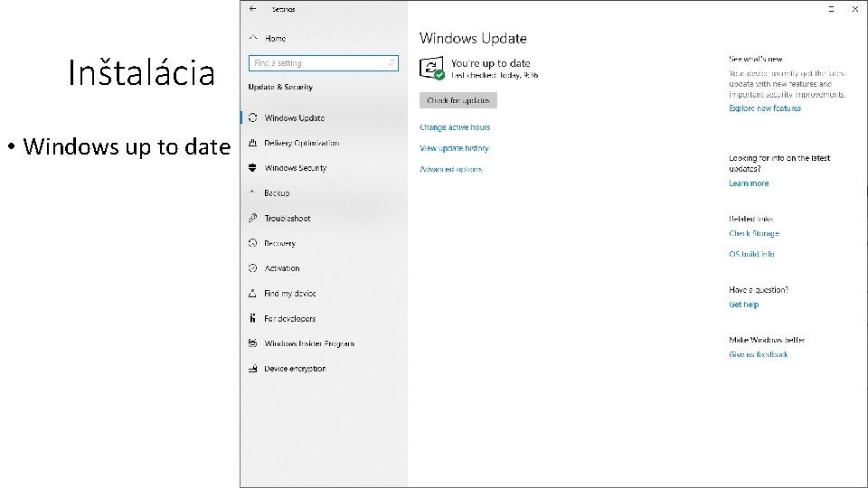This screenshot has width=868, height=488.
Task: Open Recovery settings
Action: click(x=279, y=243)
